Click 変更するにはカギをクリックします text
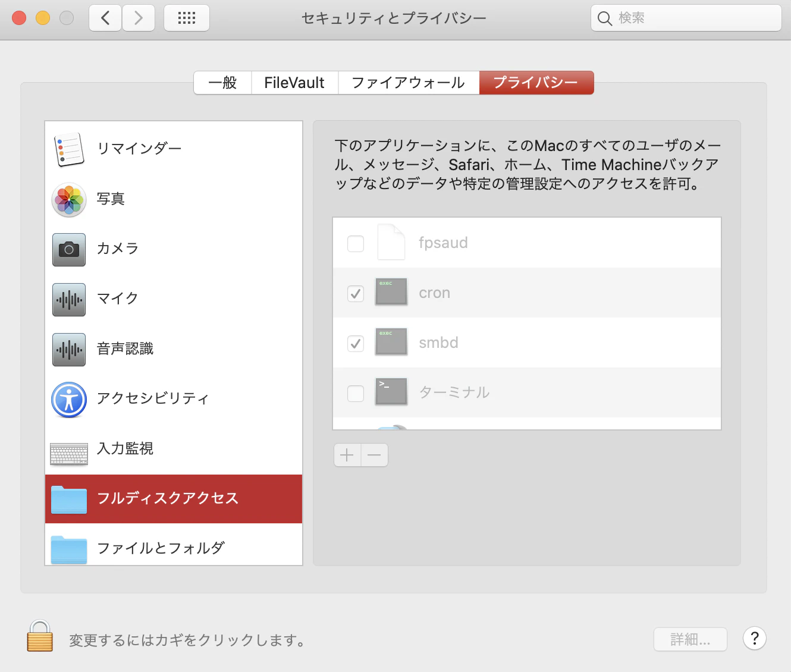This screenshot has height=672, width=791. tap(187, 640)
